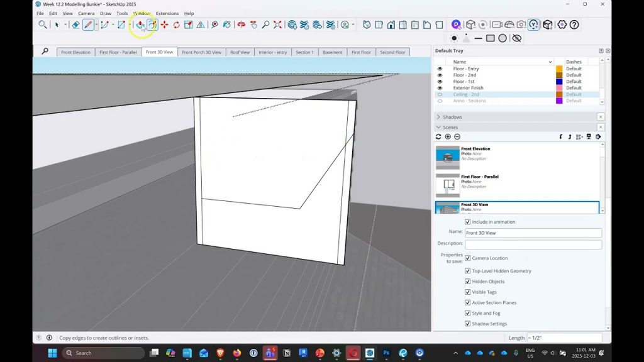Select the Move tool
This screenshot has height=362, width=644.
tap(164, 25)
